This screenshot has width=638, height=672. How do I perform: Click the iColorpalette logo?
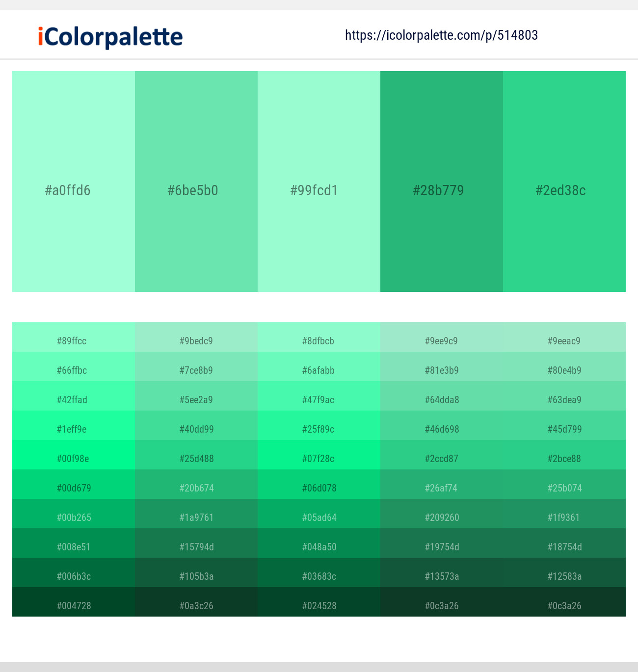(x=110, y=37)
